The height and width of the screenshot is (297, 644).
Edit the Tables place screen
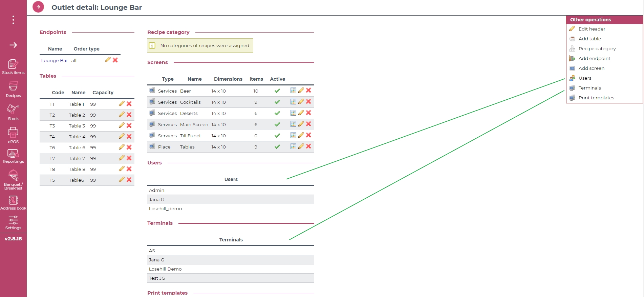click(x=301, y=146)
